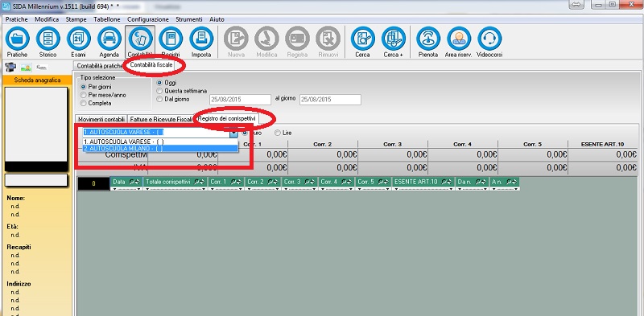Expand the autoscuola dropdown arrow
This screenshot has width=644, height=316.
233,133
